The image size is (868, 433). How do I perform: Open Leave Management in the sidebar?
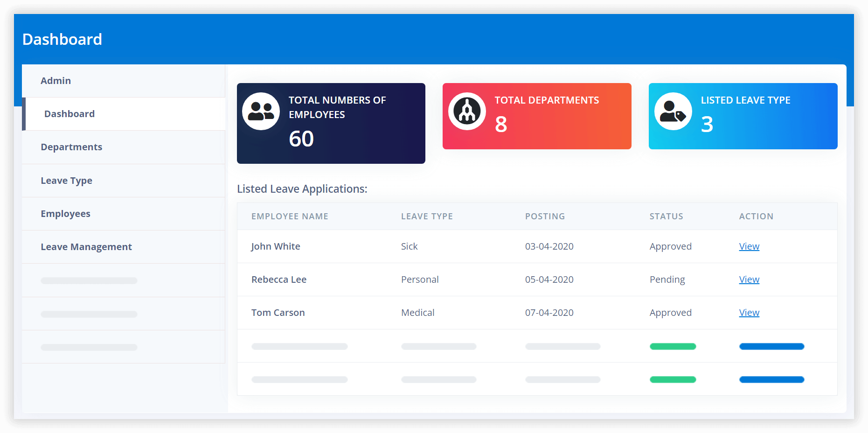click(x=124, y=247)
